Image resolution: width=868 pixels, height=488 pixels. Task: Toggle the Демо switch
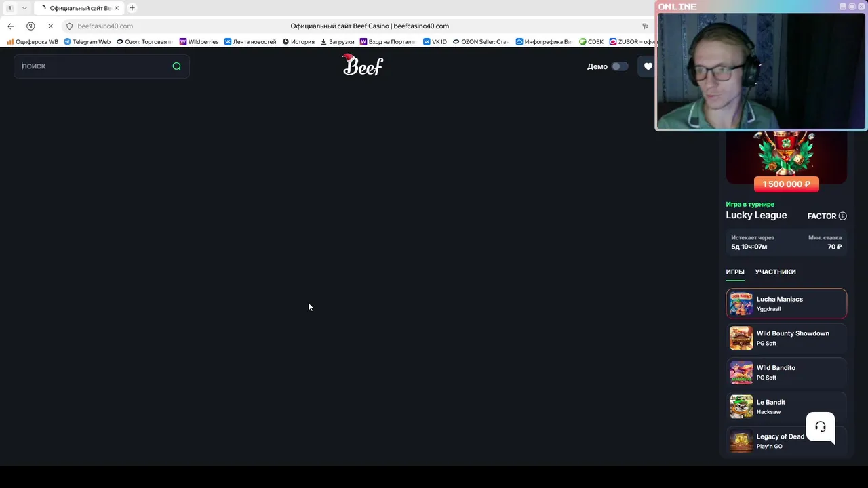620,66
